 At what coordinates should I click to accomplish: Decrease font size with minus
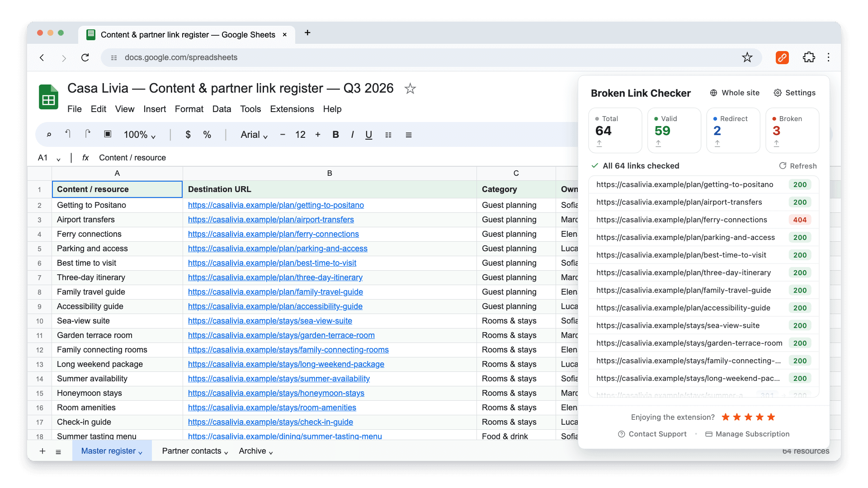tap(283, 135)
